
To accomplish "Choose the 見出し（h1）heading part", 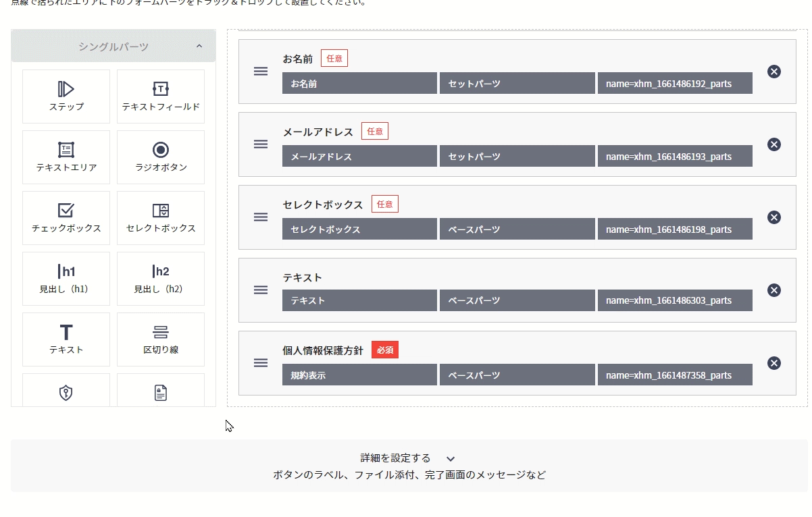I will click(66, 278).
